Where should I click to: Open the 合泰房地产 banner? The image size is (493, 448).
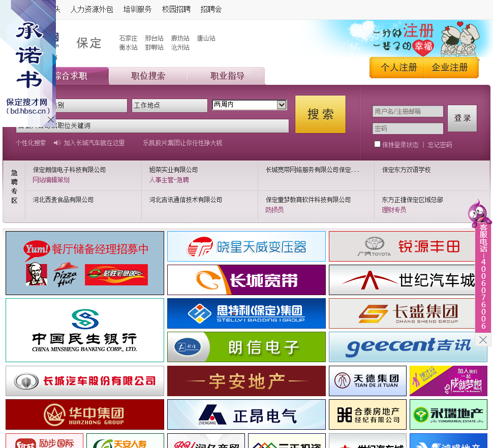click(367, 414)
